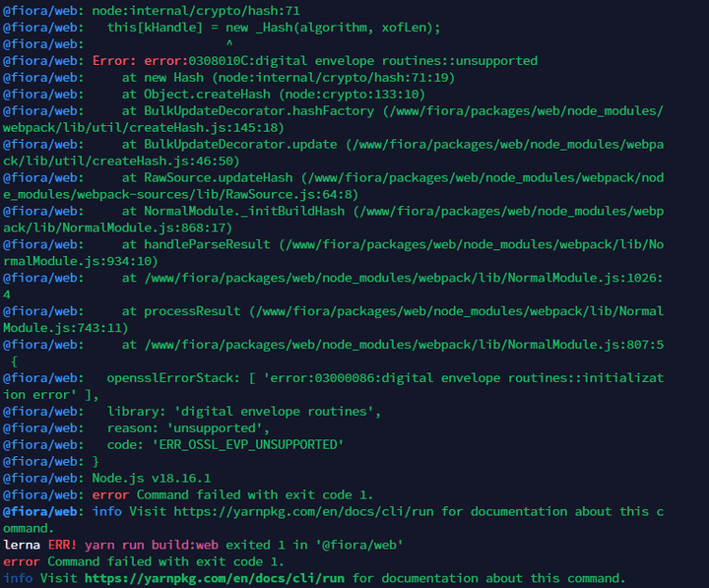
Task: Click the caret '^' error pointer
Action: [229, 44]
